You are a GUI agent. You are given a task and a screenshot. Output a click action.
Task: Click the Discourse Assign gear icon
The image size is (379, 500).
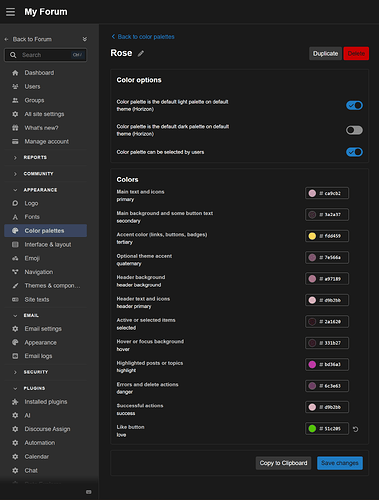pyautogui.click(x=15, y=429)
